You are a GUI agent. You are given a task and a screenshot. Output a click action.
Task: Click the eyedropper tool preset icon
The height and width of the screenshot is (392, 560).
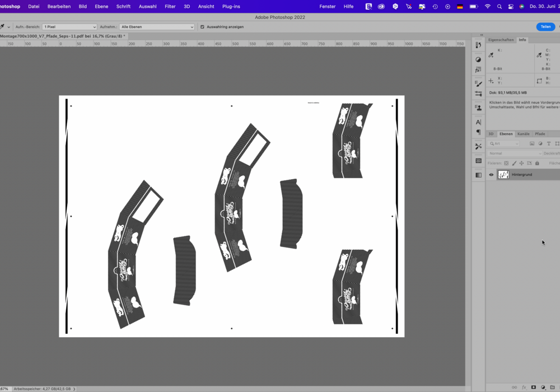tap(2, 27)
